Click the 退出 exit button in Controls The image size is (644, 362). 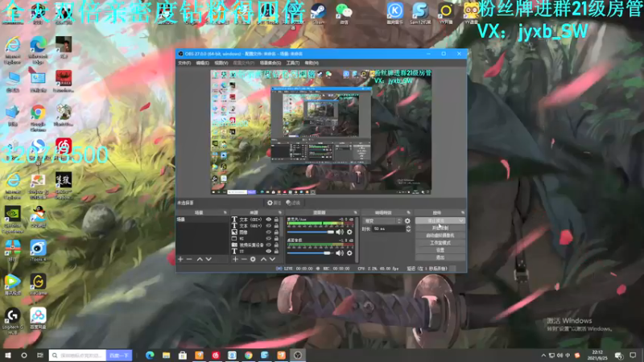pyautogui.click(x=440, y=257)
